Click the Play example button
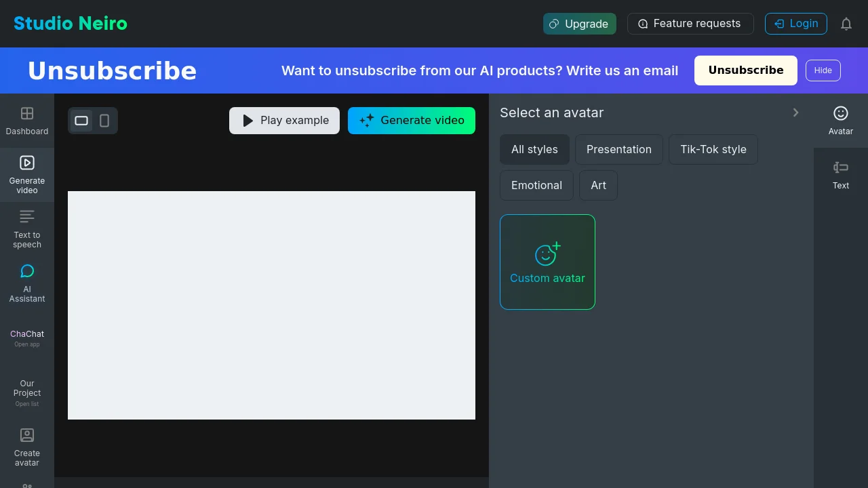 [x=284, y=121]
